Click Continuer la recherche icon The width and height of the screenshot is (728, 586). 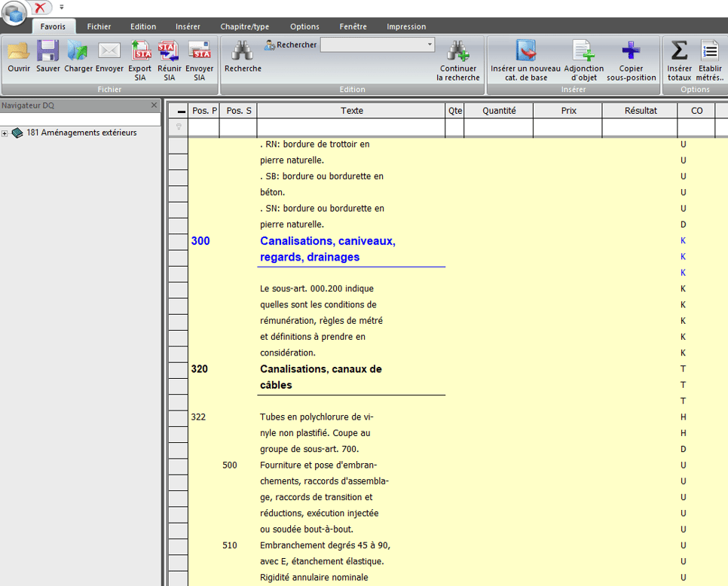click(457, 60)
